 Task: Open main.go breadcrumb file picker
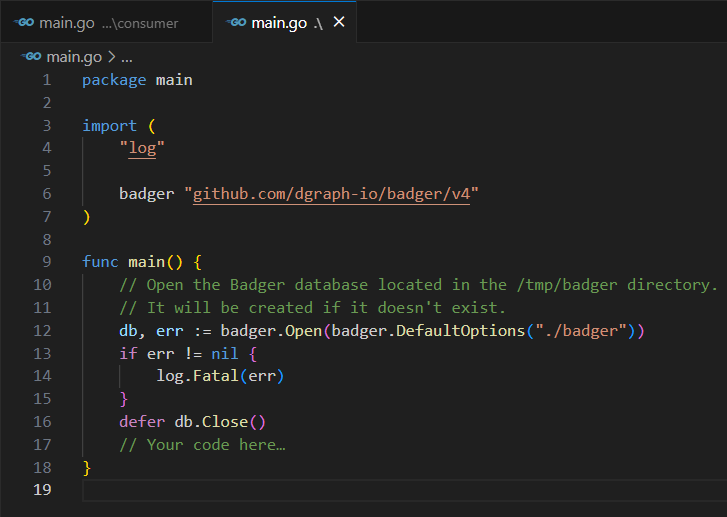[74, 57]
